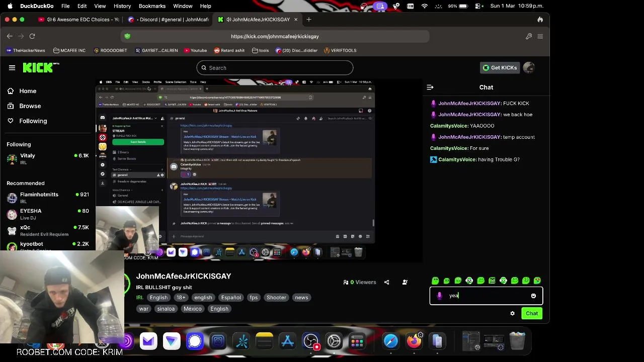644x362 pixels.
Task: Open the Youtube bookmark
Action: pos(195,50)
